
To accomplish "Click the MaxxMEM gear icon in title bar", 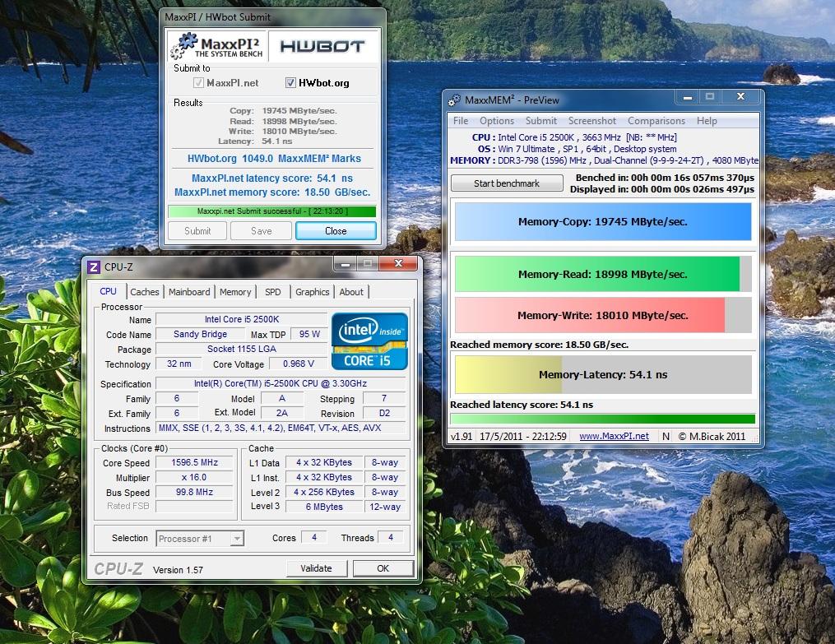I will tap(454, 100).
